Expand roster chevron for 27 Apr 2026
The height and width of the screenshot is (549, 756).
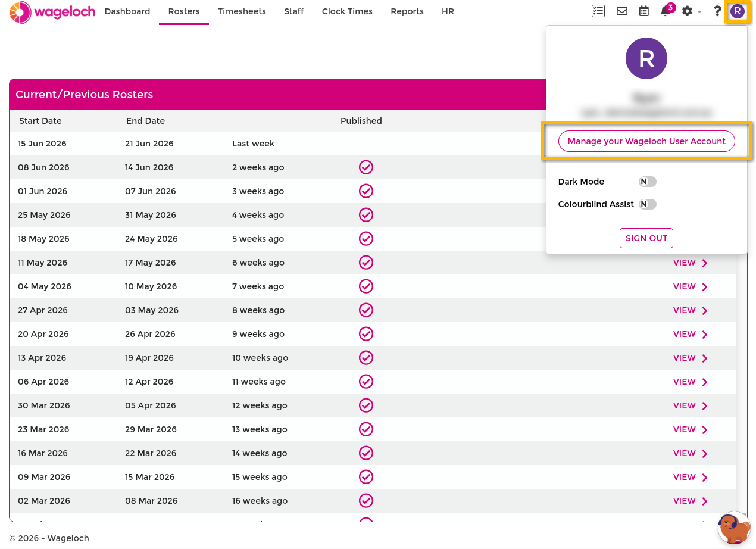pyautogui.click(x=705, y=311)
